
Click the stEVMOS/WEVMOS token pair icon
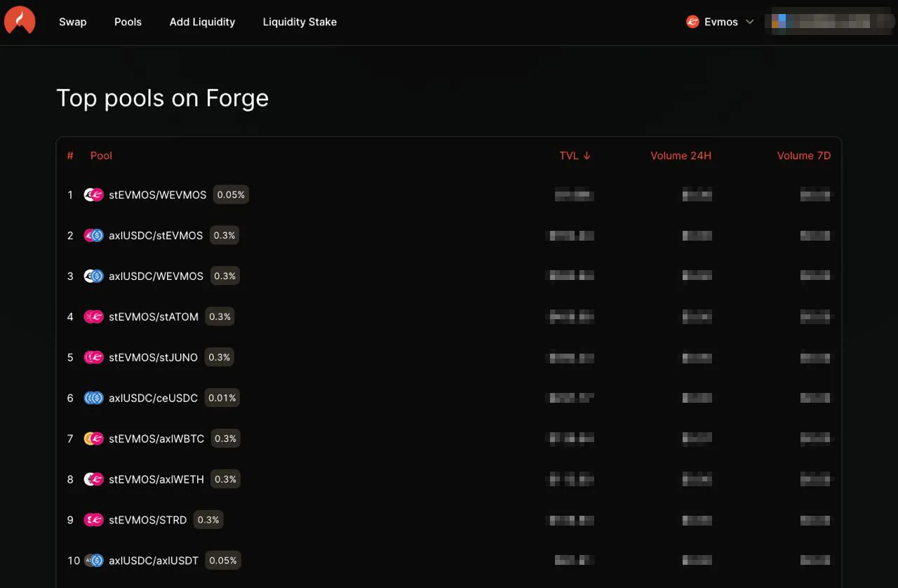[93, 195]
